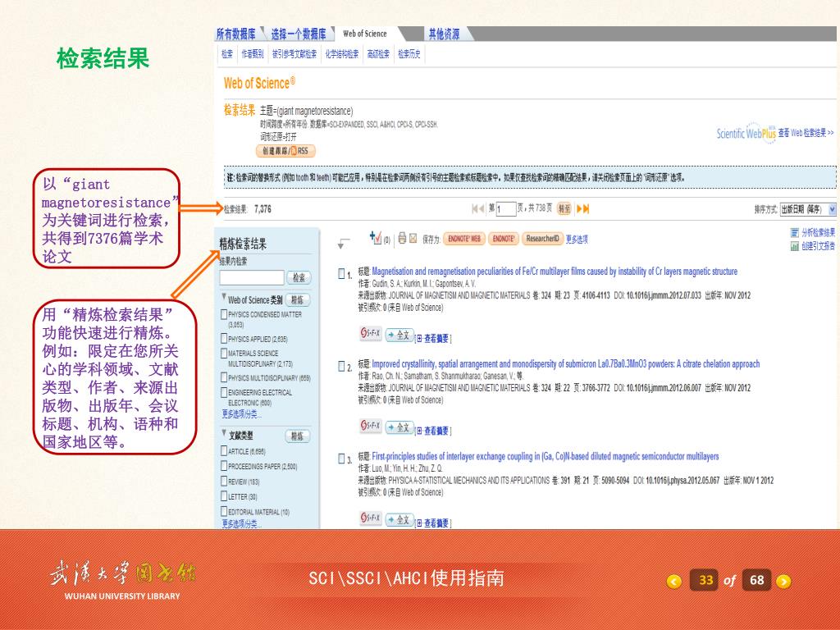The width and height of the screenshot is (840, 630).
Task: Go to next slide with yellow arrow
Action: (x=783, y=582)
